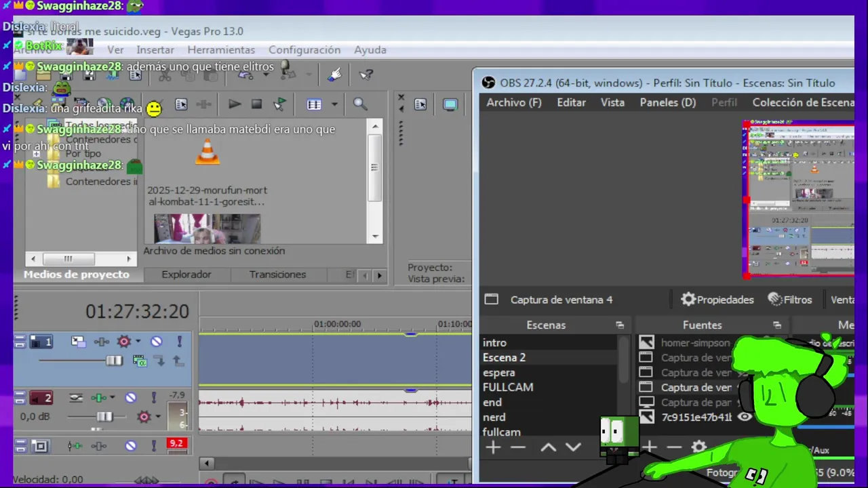Open audio track 2 automation dropdown arrow
The height and width of the screenshot is (488, 868).
157,416
